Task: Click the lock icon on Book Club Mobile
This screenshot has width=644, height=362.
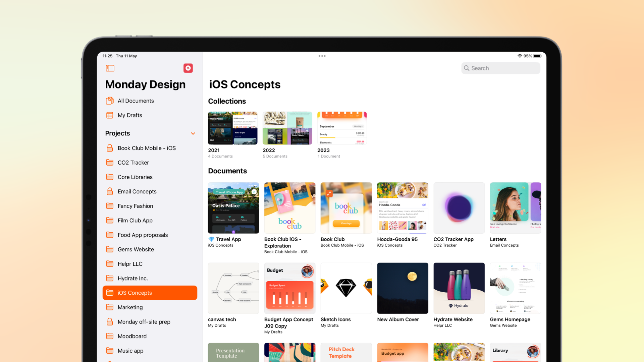Action: pyautogui.click(x=110, y=147)
